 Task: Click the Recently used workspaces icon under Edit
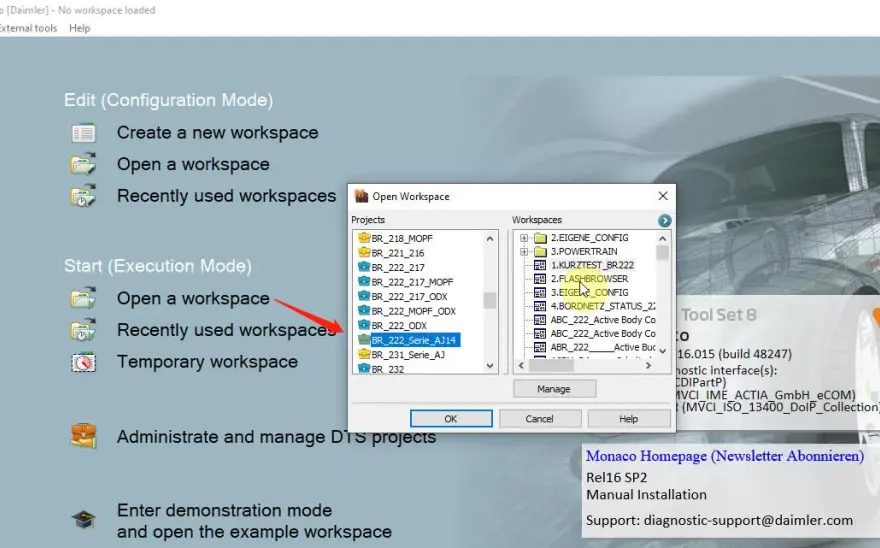(x=83, y=196)
